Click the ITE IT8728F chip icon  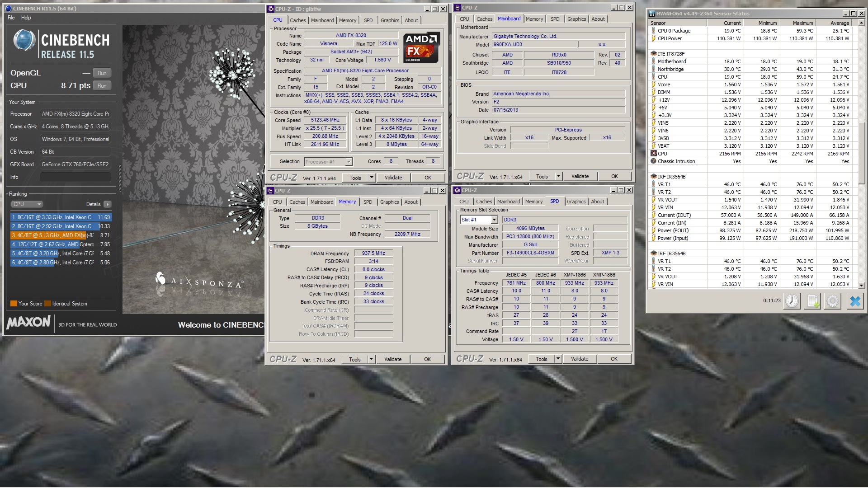(653, 53)
